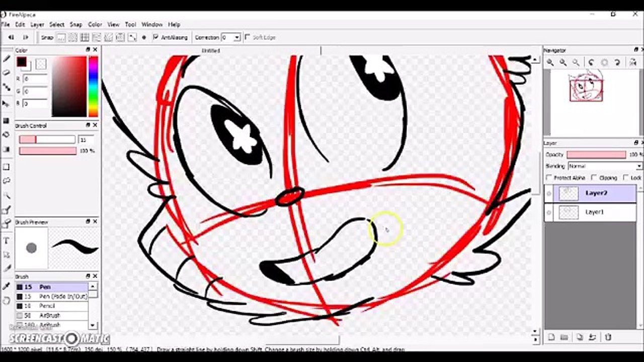Zoom in using Navigator magnifier

[x=551, y=62]
